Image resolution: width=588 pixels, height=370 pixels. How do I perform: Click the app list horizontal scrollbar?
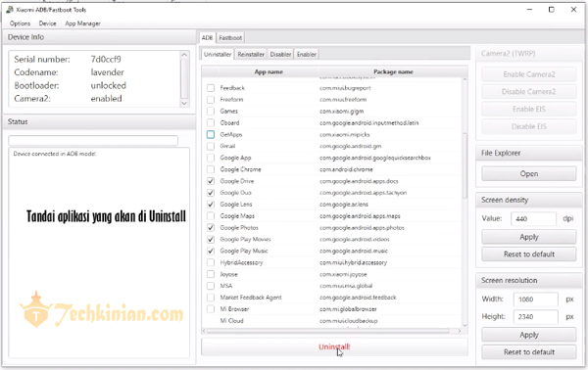point(328,331)
